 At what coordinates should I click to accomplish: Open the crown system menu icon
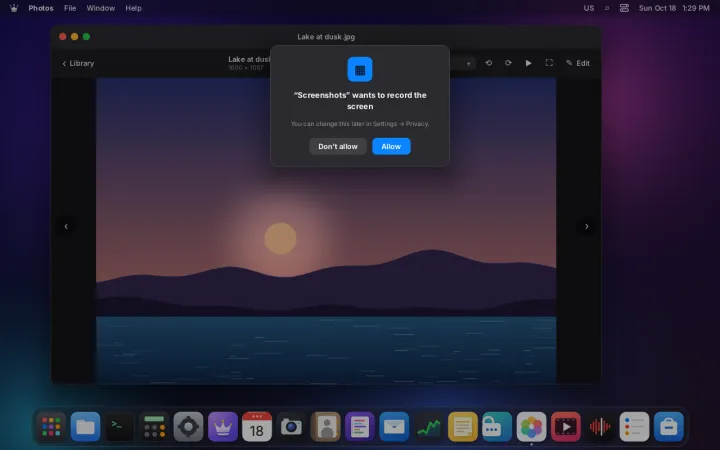coord(14,8)
